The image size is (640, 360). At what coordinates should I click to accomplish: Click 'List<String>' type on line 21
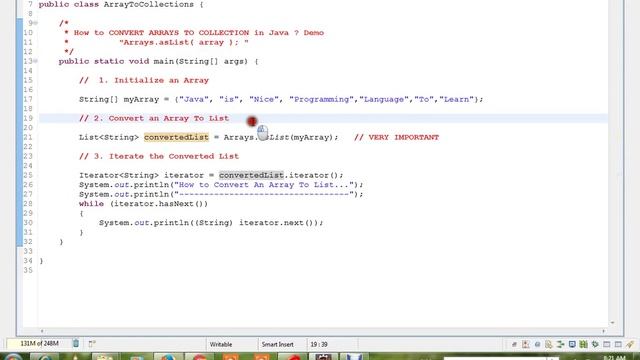pyautogui.click(x=109, y=137)
